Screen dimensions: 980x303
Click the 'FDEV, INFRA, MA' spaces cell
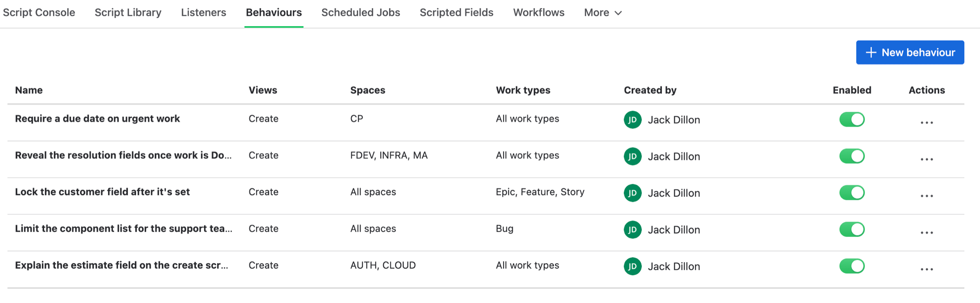[x=389, y=155]
